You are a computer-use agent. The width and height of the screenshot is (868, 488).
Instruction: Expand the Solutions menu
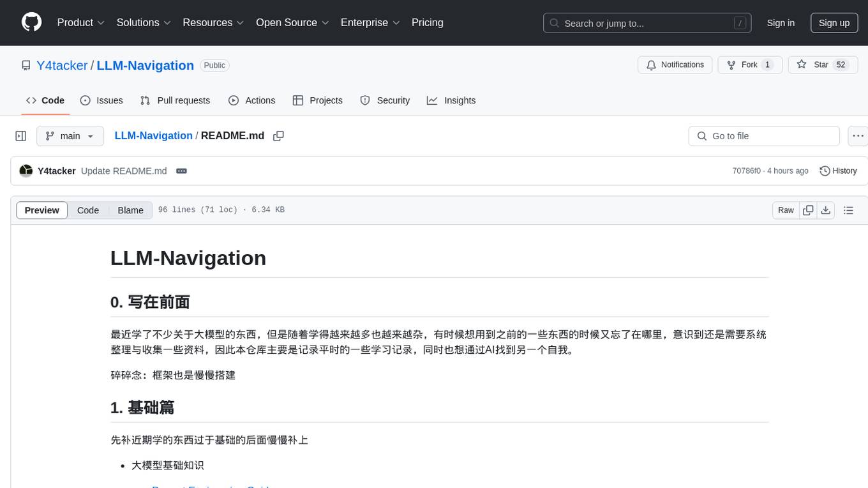click(x=144, y=22)
